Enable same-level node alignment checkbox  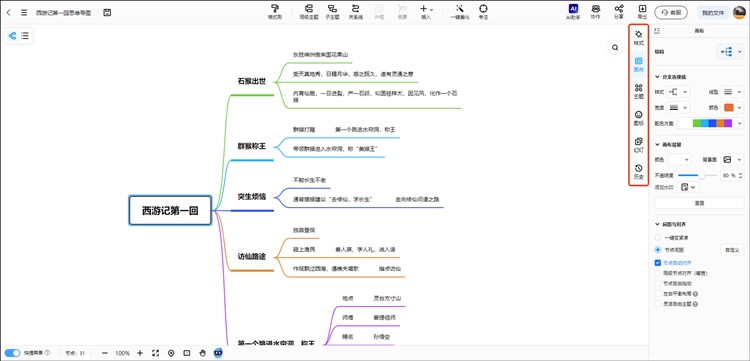tap(658, 273)
